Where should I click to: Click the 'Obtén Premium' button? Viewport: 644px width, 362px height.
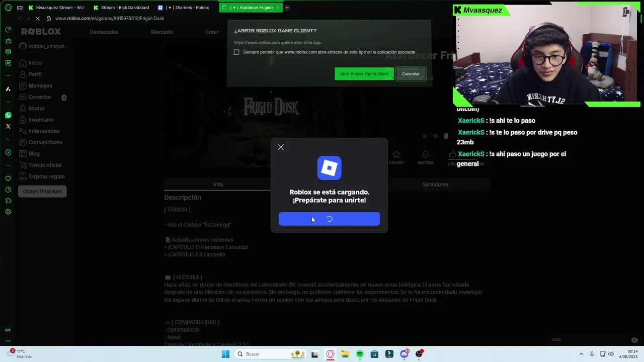click(42, 192)
